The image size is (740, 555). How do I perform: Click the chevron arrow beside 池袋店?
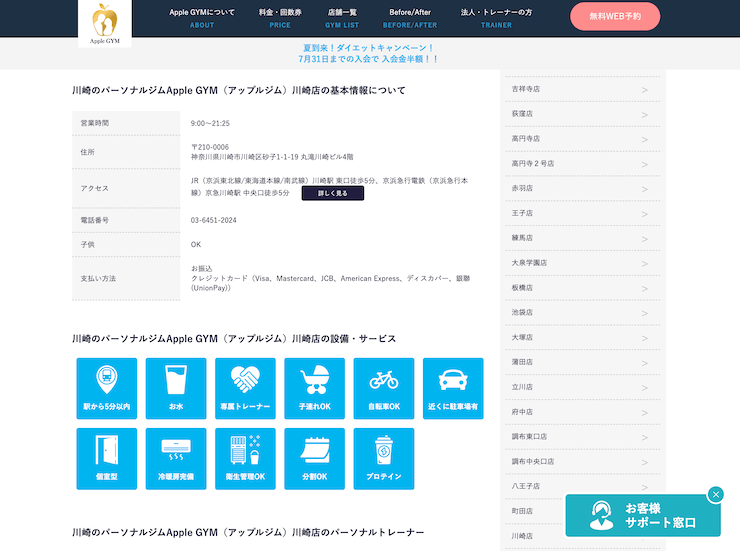coord(645,313)
